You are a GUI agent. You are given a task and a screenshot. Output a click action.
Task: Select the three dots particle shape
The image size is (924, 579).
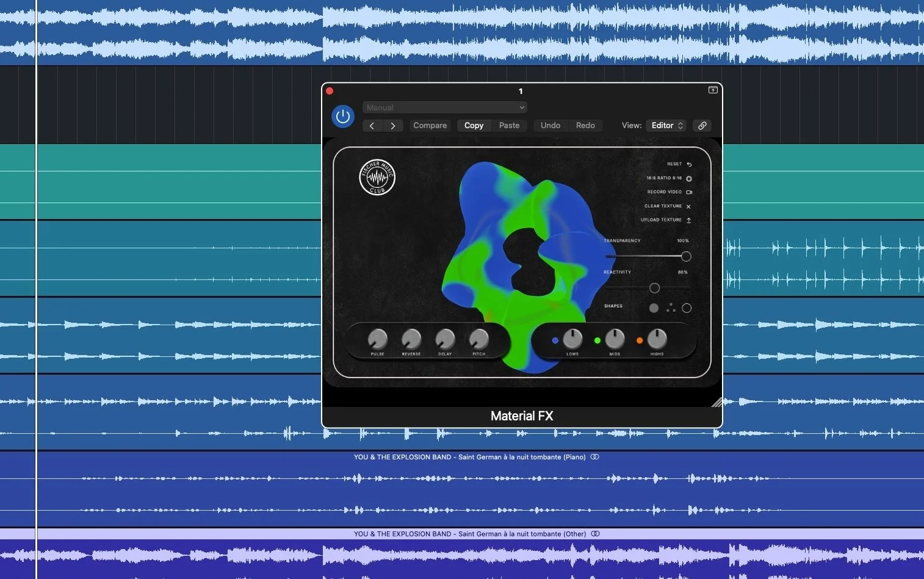[x=671, y=308]
